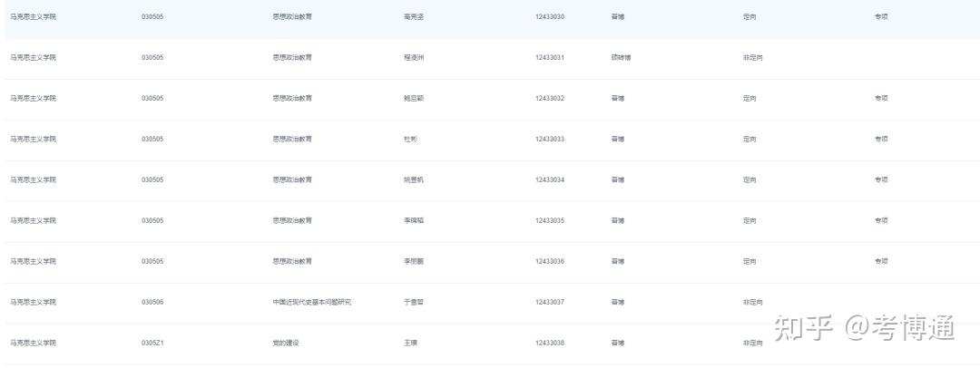Click student ID 12433035
Viewport: 980px width, 368px height.
(550, 221)
